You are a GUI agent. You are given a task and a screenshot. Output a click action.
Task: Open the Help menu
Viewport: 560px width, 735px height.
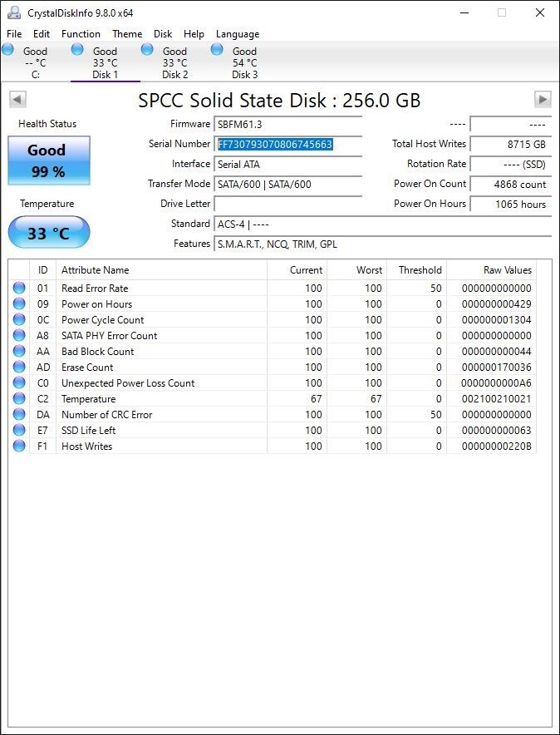click(x=194, y=34)
